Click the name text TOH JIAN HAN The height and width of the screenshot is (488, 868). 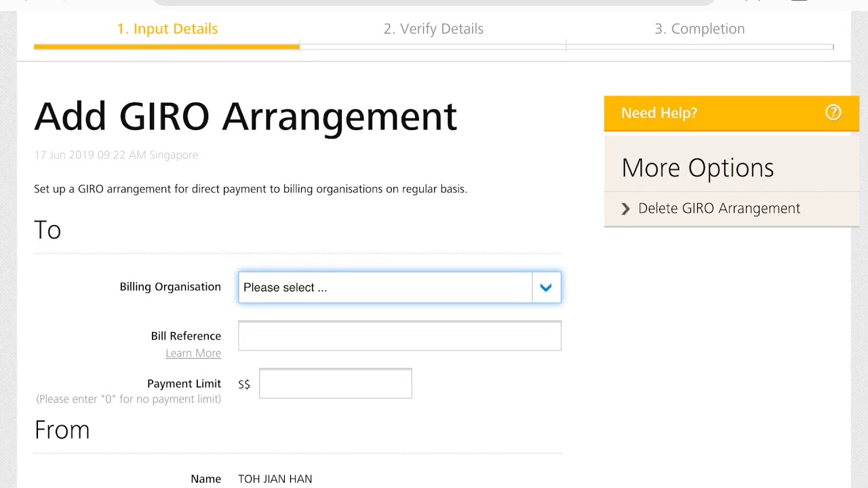(x=275, y=479)
